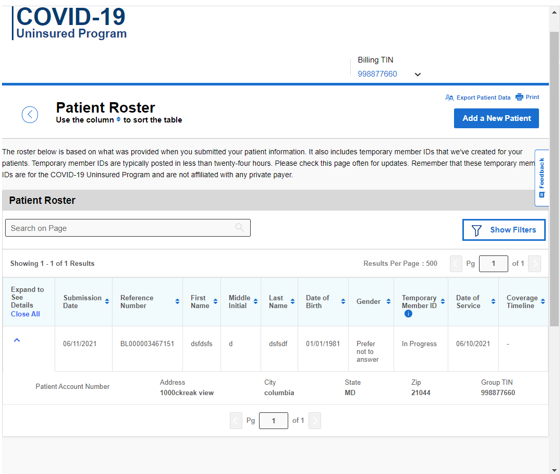This screenshot has width=560, height=474.
Task: Click address value 1000ckreak view
Action: click(187, 393)
